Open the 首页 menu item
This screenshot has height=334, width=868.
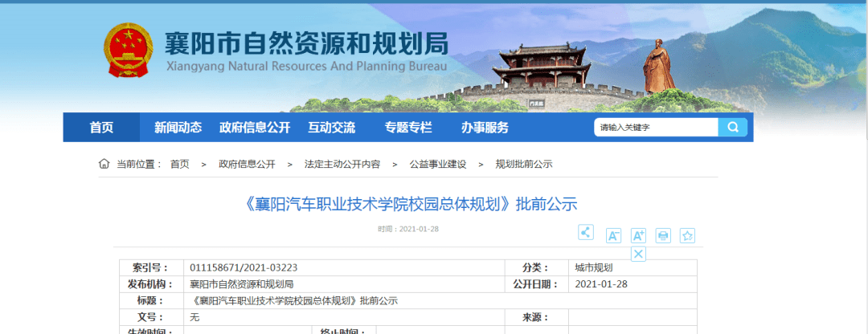click(101, 127)
